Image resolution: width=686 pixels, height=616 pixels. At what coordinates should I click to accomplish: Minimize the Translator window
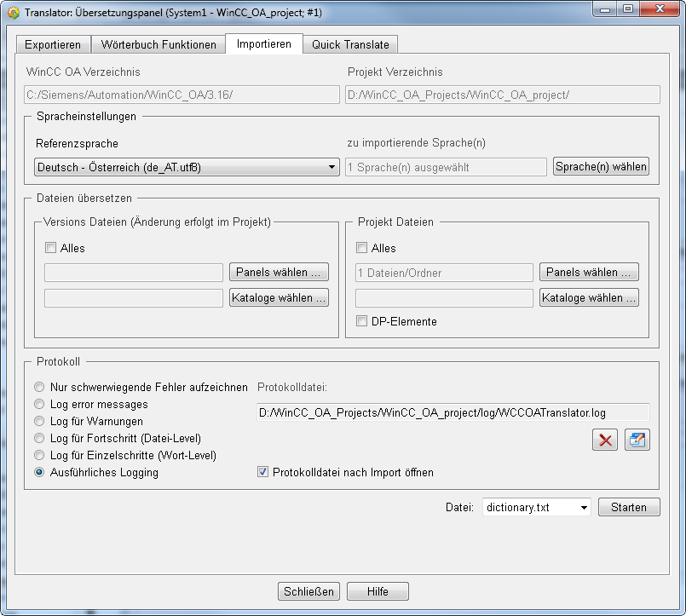pyautogui.click(x=606, y=9)
